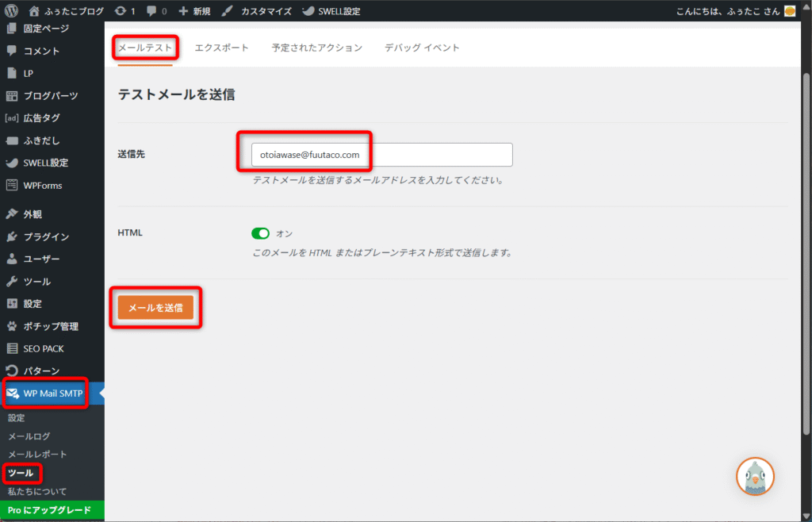Toggle the HTML switch off
The width and height of the screenshot is (812, 522).
(260, 233)
